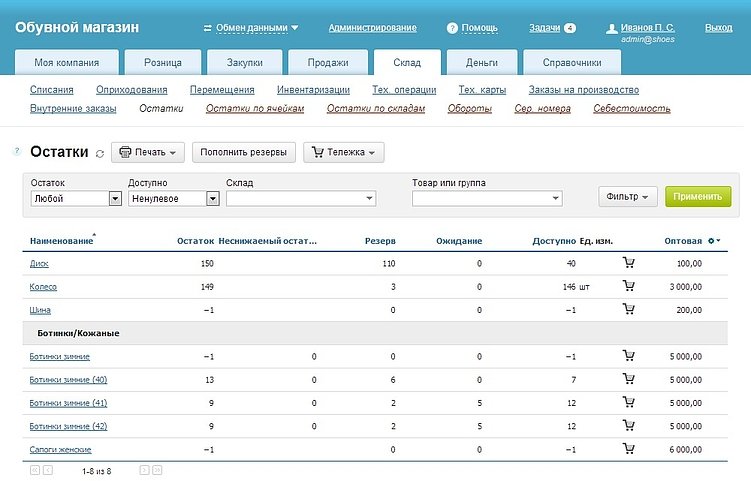This screenshot has height=481, width=751.
Task: Expand the Тележка dropdown
Action: [x=343, y=153]
